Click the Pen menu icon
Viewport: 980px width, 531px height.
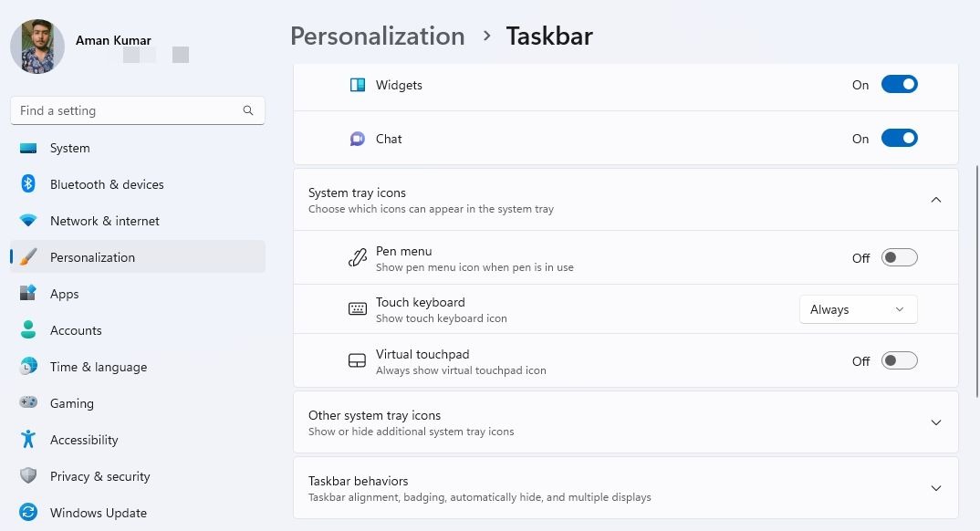pos(358,257)
